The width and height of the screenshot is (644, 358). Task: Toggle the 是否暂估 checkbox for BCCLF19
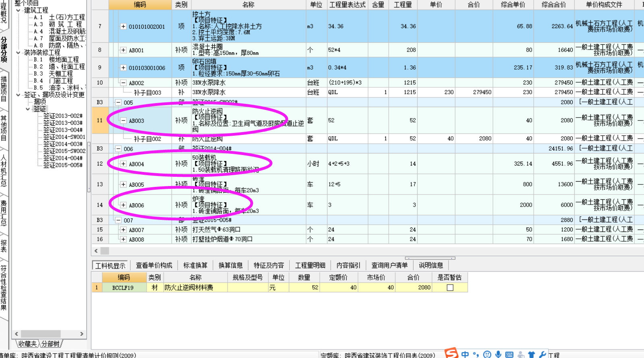coord(450,288)
